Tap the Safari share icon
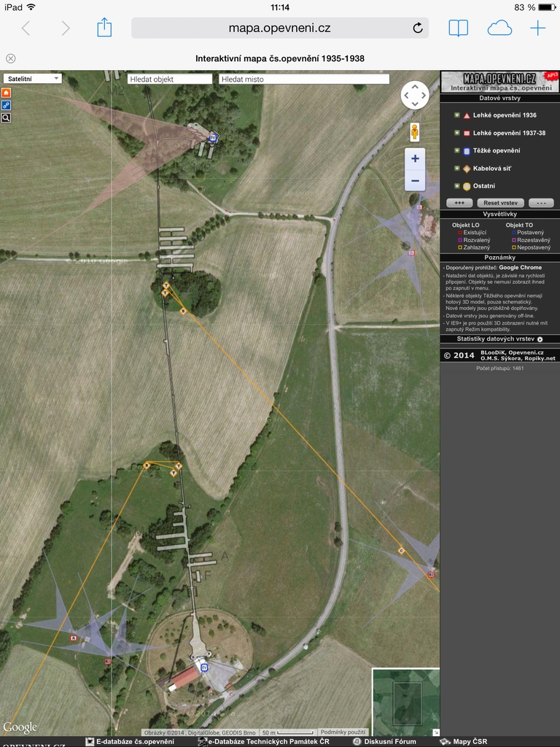 point(104,28)
